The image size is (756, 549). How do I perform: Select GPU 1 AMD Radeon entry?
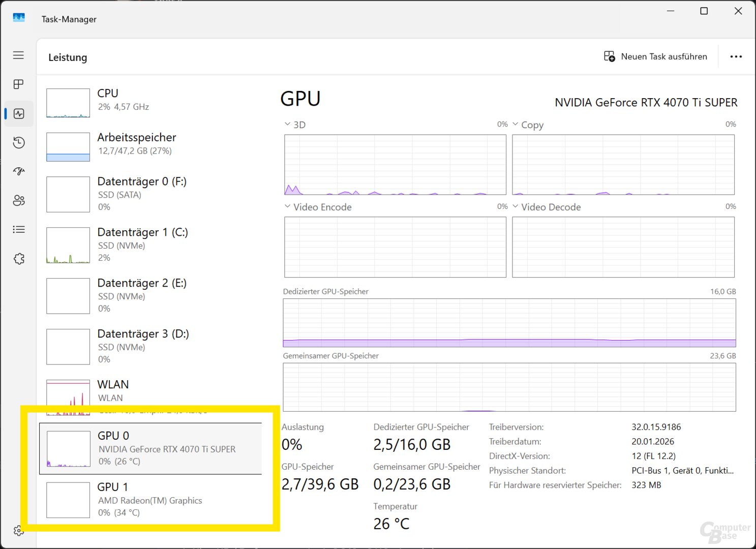click(x=150, y=500)
